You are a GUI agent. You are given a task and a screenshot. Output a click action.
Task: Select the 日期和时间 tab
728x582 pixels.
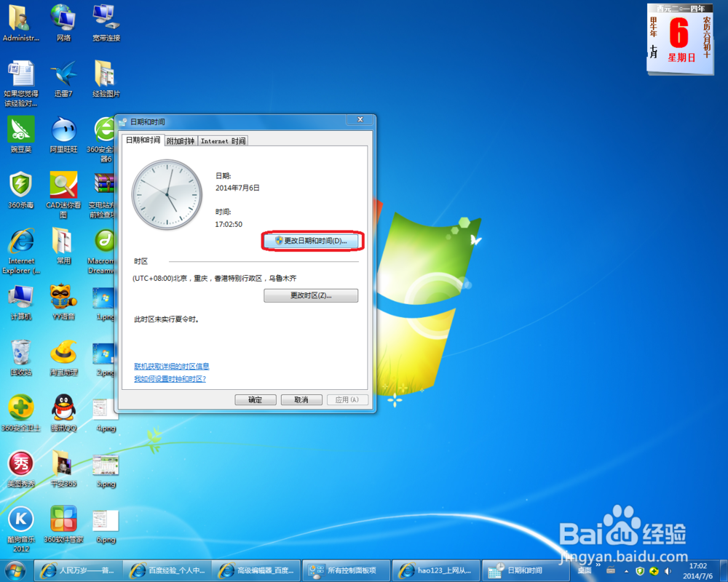click(x=143, y=140)
